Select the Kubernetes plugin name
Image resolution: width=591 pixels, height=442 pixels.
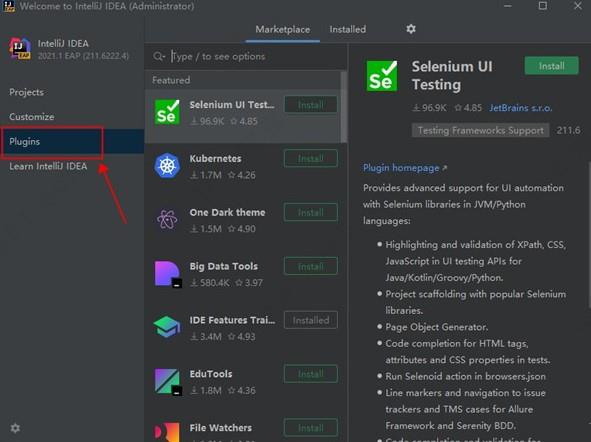(215, 159)
